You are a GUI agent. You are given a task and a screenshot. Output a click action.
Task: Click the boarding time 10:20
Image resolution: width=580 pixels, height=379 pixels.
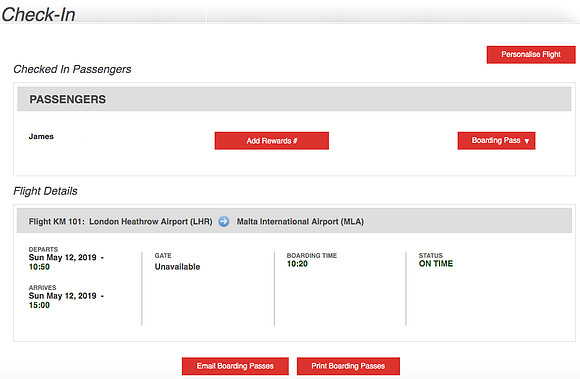pos(297,264)
